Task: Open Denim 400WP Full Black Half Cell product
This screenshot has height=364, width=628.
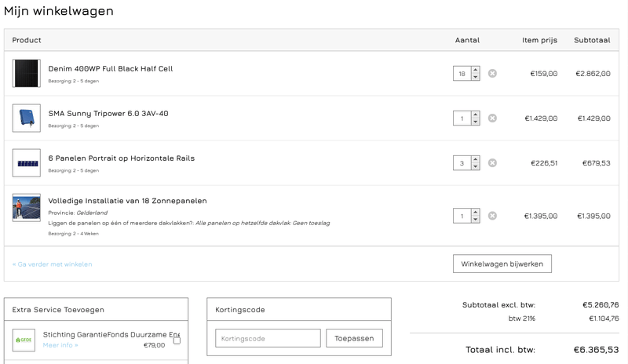Action: (x=111, y=68)
